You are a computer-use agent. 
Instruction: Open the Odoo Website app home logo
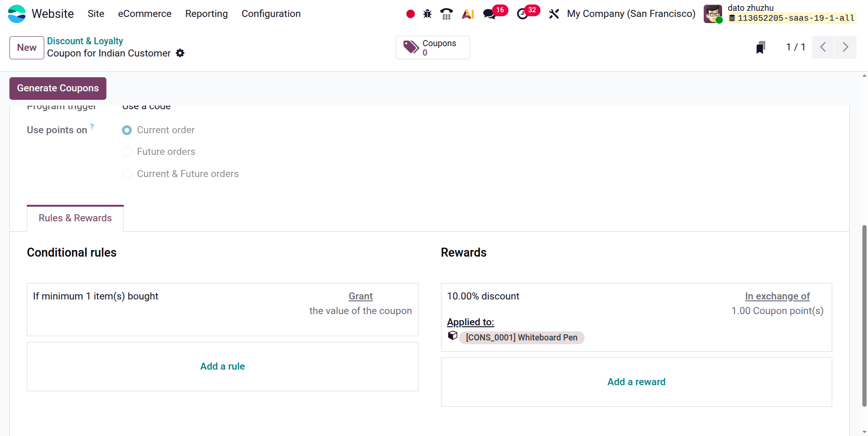[17, 14]
